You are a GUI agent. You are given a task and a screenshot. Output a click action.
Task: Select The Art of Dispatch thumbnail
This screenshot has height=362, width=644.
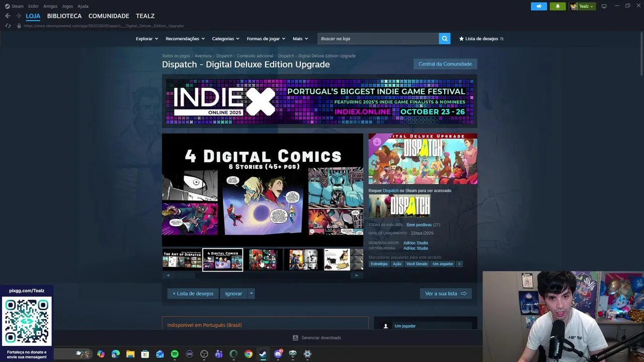coord(182,260)
